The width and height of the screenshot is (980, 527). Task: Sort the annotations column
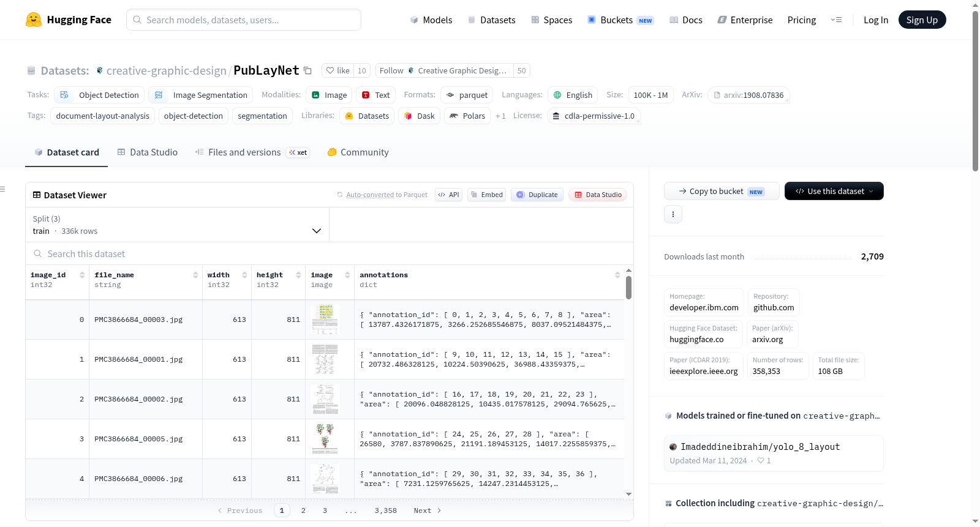pyautogui.click(x=617, y=275)
